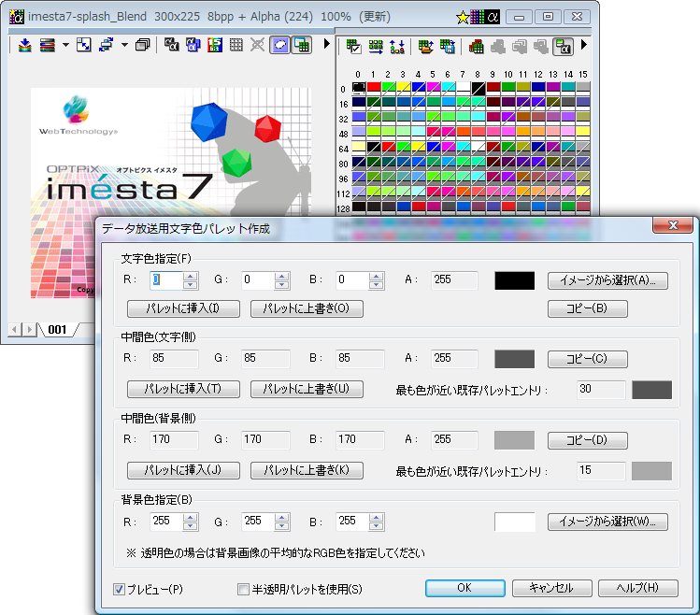Click the イメージから選択(W)... button

(x=607, y=522)
